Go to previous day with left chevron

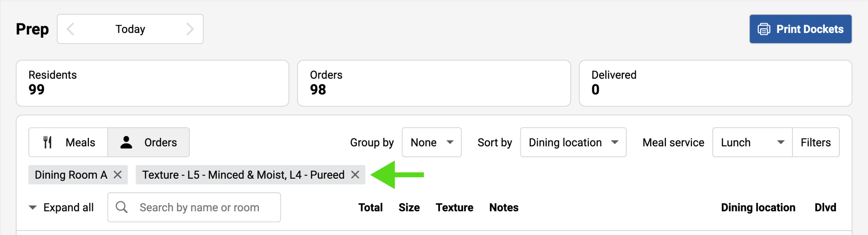tap(70, 29)
